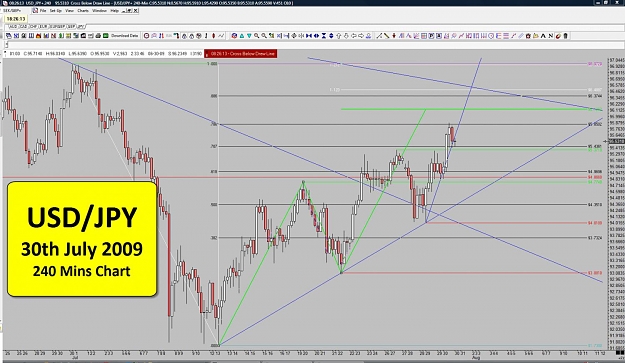
Task: Click the cyan down triangle icon
Action: coord(249,36)
